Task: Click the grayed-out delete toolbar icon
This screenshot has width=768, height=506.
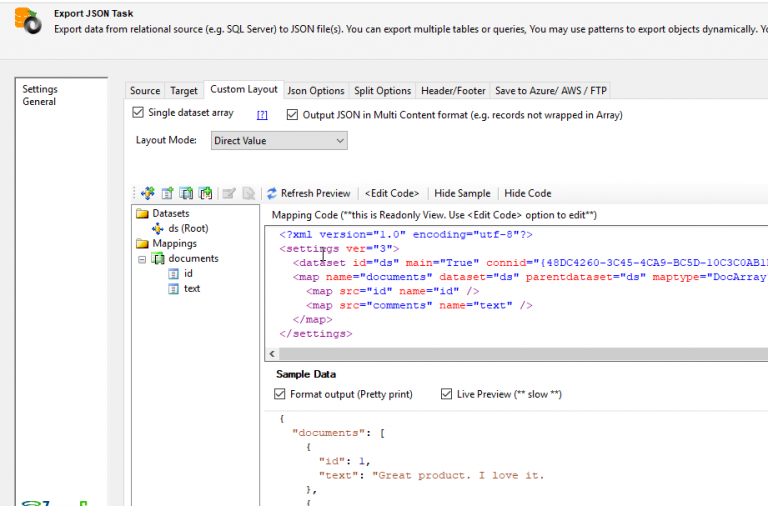Action: tap(248, 193)
